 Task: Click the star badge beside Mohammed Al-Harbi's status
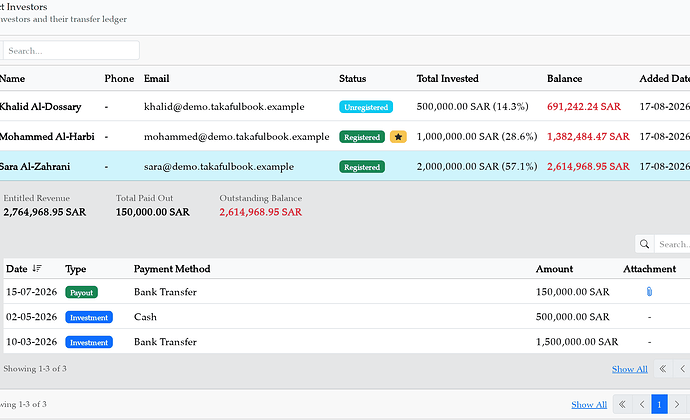[x=398, y=137]
